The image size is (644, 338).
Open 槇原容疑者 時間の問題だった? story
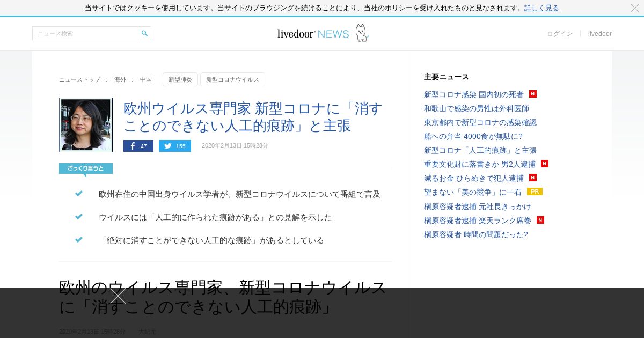click(x=476, y=234)
